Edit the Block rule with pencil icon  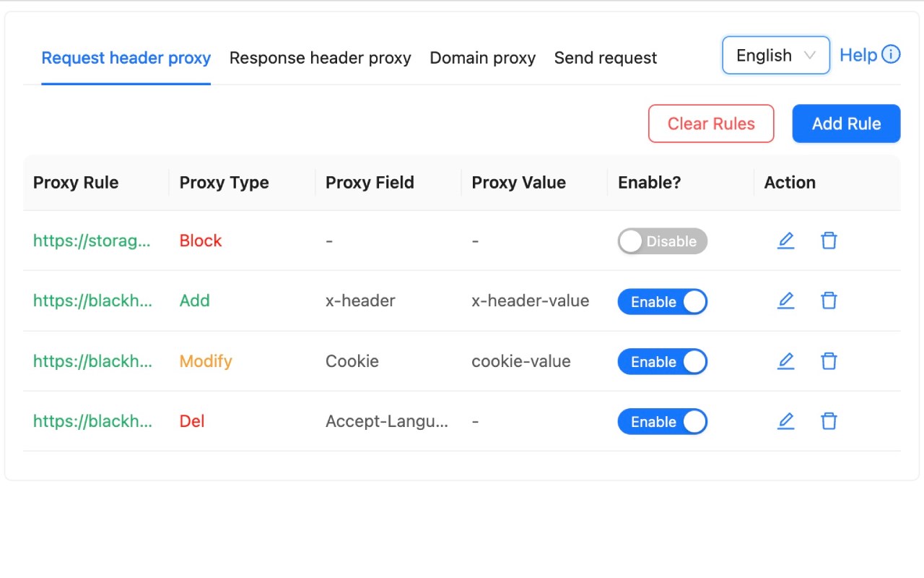(x=785, y=241)
